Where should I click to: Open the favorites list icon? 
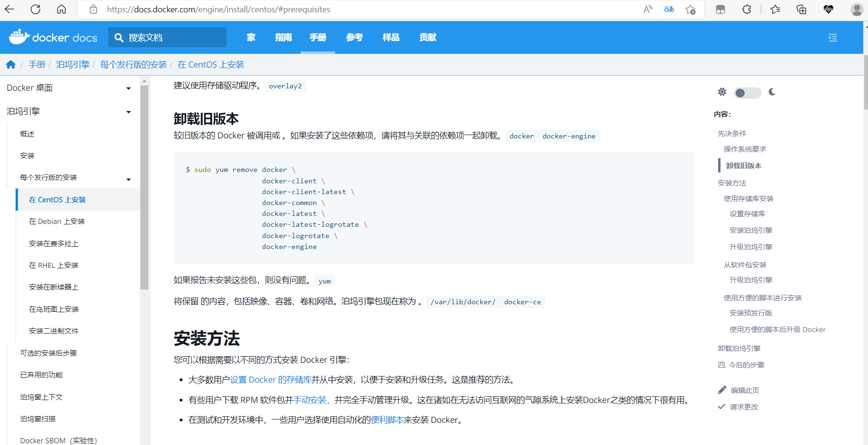[775, 9]
